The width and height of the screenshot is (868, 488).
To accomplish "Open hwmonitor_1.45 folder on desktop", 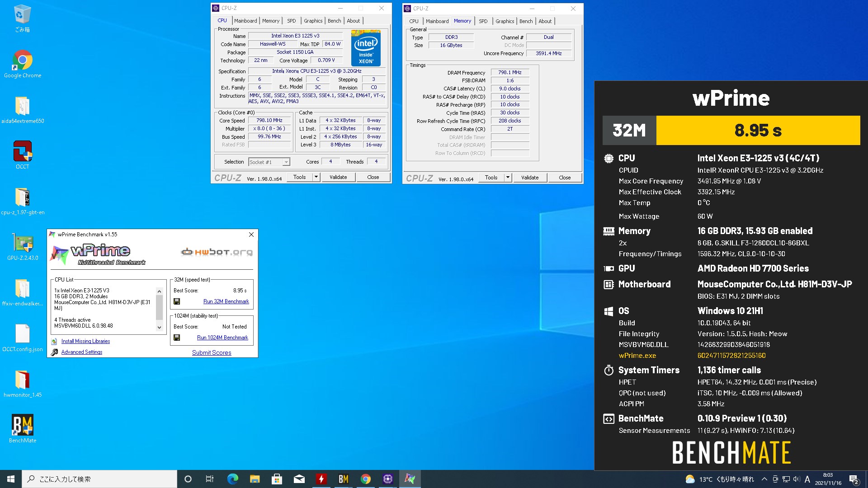I will click(x=22, y=384).
